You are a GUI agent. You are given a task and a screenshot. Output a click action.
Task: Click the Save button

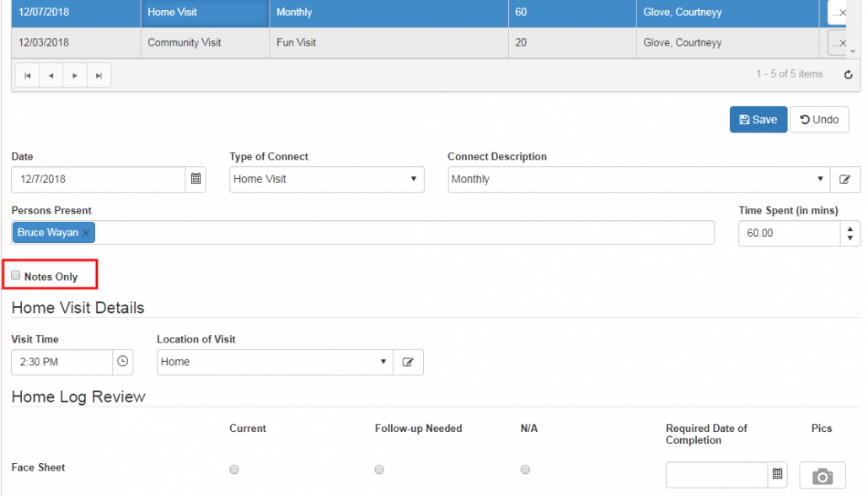click(x=758, y=120)
